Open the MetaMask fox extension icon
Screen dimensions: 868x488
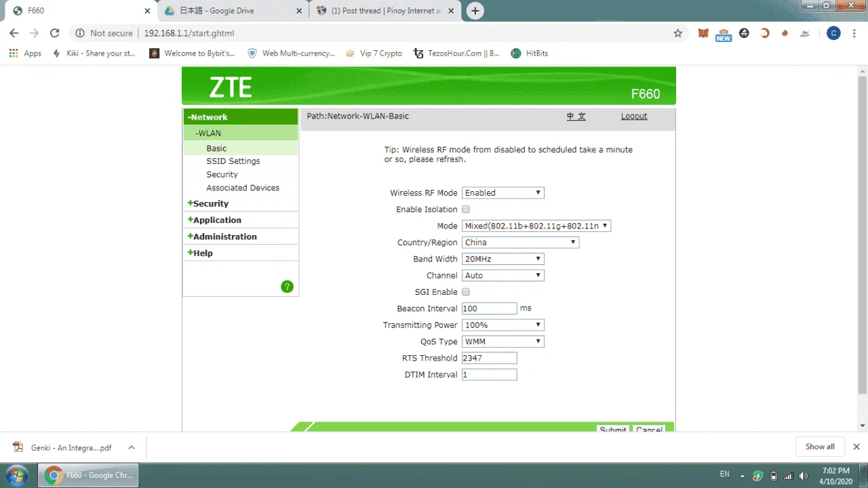pos(703,33)
